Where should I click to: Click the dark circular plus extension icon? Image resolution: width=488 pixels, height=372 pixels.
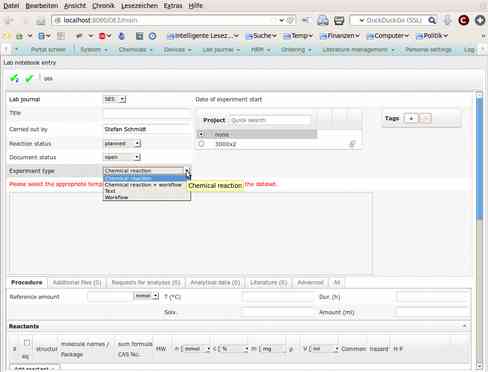coord(480,20)
